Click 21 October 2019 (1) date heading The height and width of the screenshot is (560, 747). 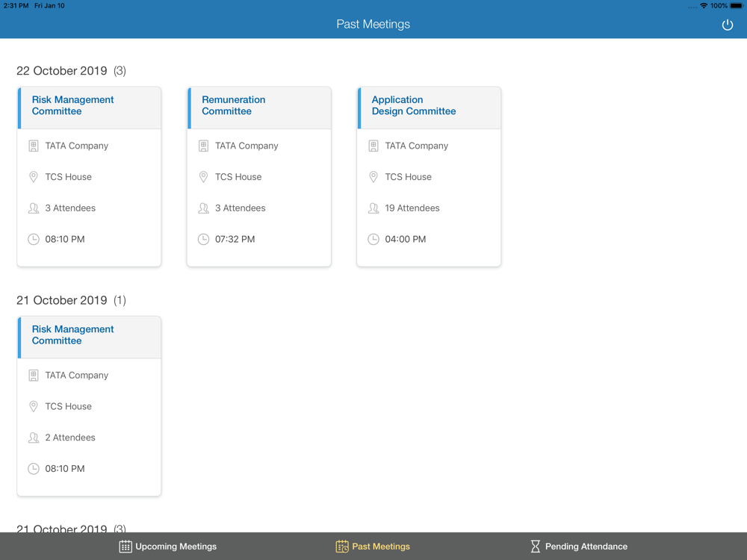(71, 300)
